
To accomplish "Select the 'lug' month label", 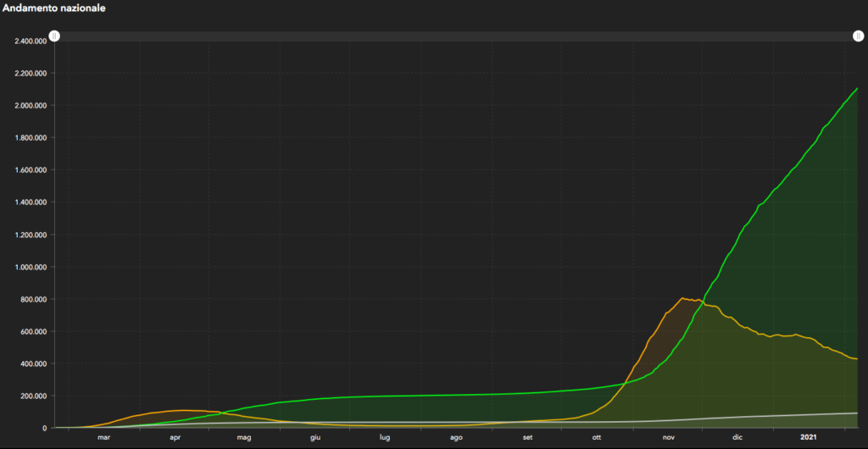I will tap(385, 437).
